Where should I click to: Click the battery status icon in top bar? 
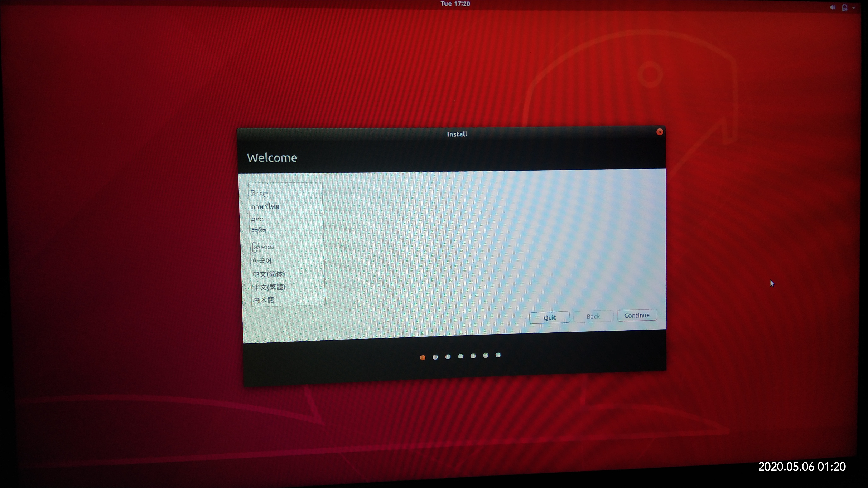click(x=844, y=8)
